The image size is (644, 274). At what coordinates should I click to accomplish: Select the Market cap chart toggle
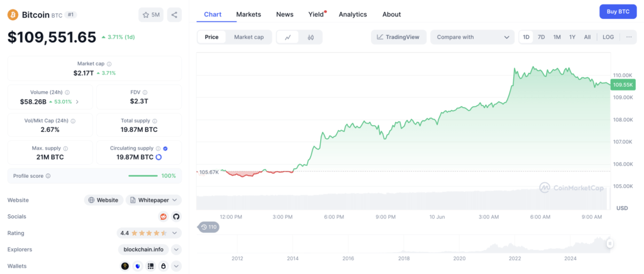(249, 37)
